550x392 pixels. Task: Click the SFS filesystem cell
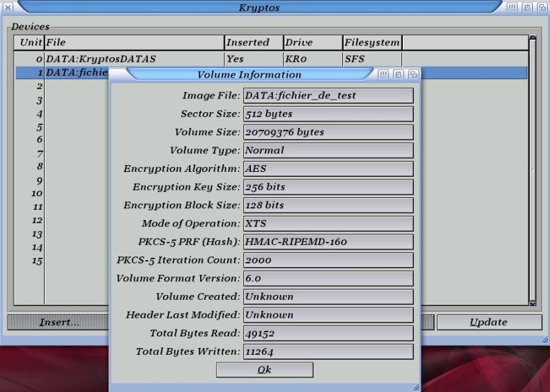355,59
